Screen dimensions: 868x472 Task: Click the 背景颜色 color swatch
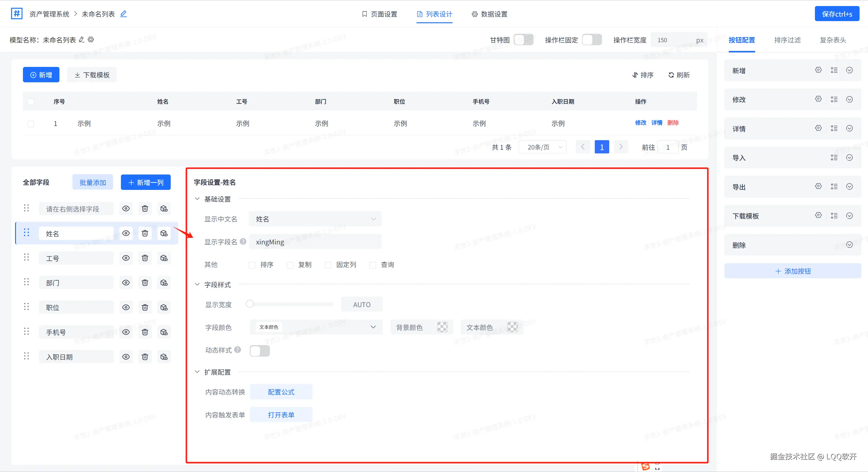tap(442, 327)
